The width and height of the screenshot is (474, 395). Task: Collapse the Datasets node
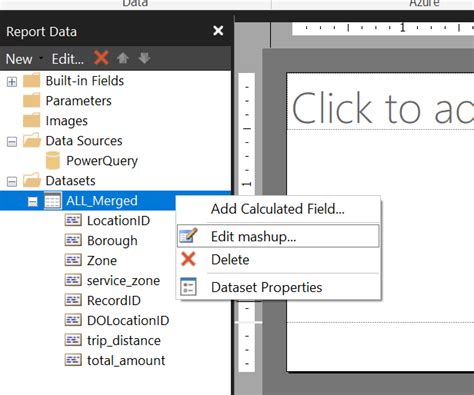12,182
